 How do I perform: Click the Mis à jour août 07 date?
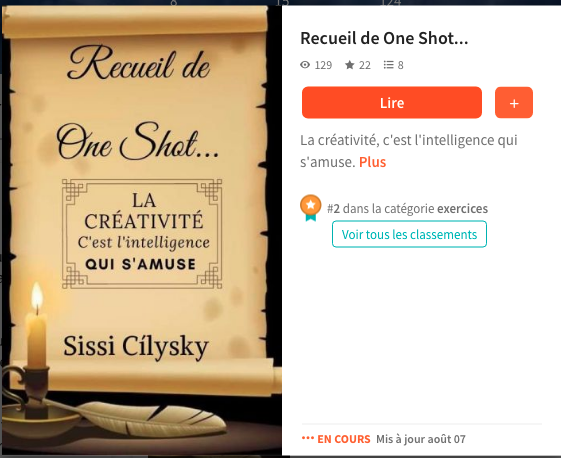pyautogui.click(x=421, y=439)
